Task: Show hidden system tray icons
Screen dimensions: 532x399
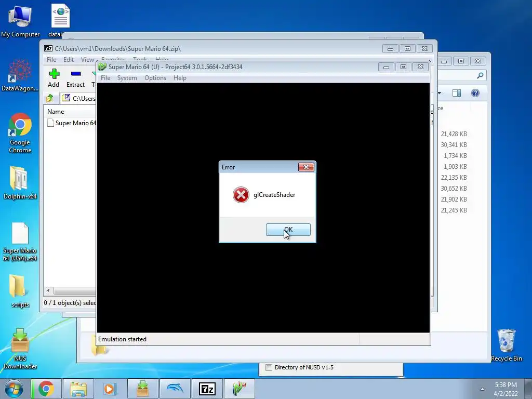Action: click(482, 389)
